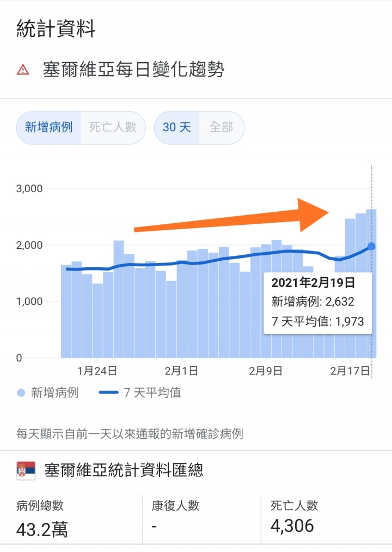Click the 7 天平均值: 1,973 tooltip value
Viewport: 392px width, 552px height.
(x=317, y=321)
